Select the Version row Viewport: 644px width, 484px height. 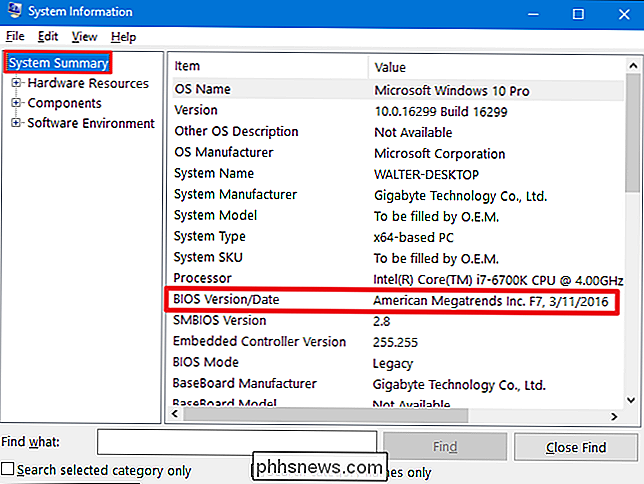click(398, 111)
